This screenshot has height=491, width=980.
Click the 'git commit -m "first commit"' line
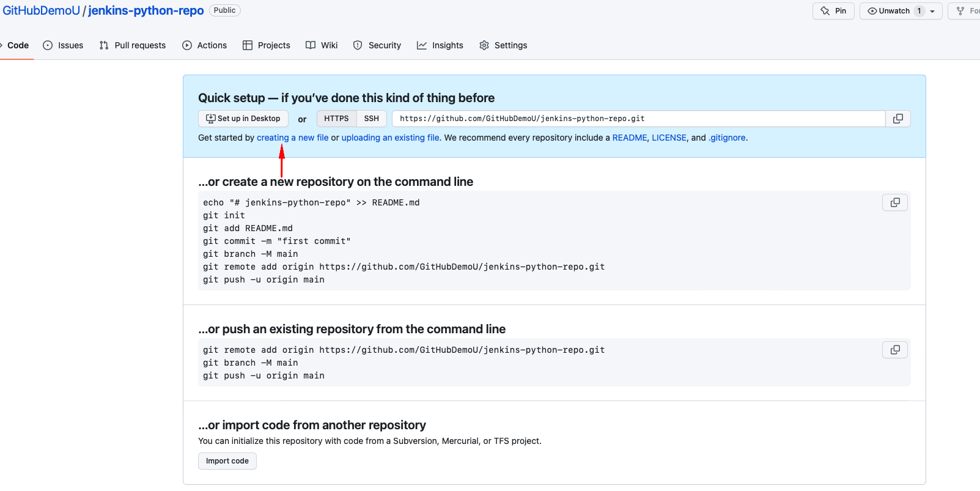(277, 241)
